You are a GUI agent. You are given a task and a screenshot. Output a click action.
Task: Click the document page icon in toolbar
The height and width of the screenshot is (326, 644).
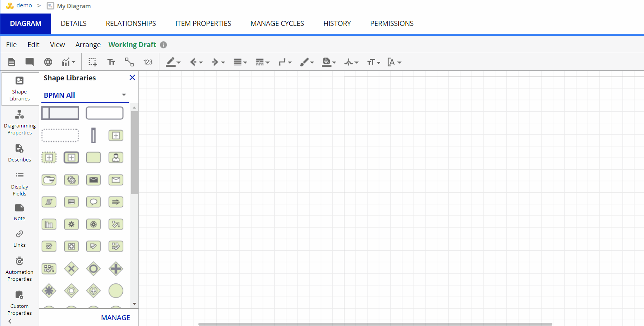coord(12,62)
